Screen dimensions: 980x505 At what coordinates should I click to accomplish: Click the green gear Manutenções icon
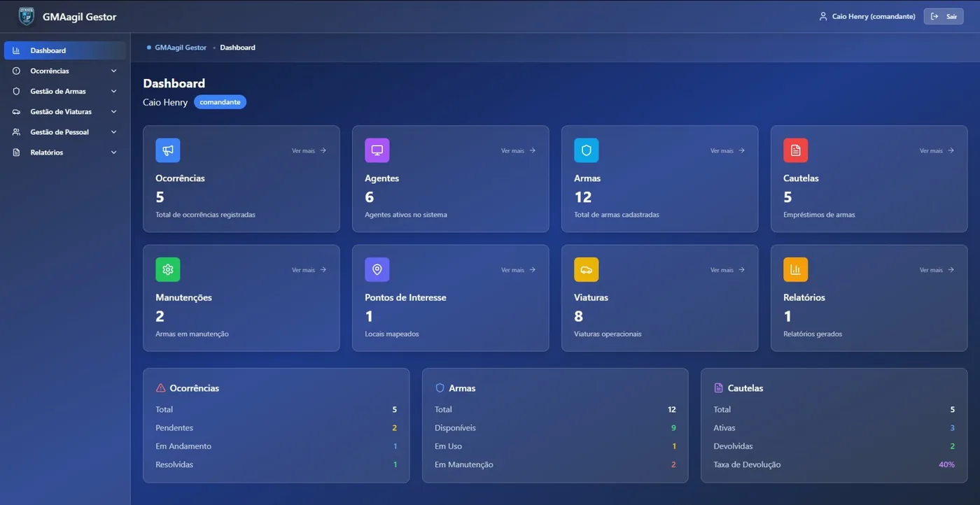pos(168,269)
